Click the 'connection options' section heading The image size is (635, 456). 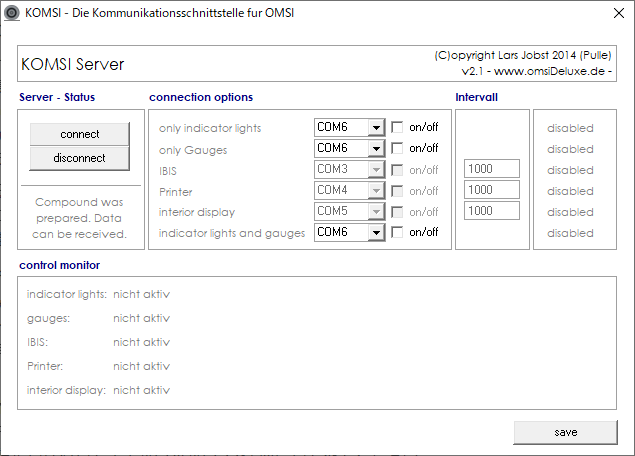(201, 97)
